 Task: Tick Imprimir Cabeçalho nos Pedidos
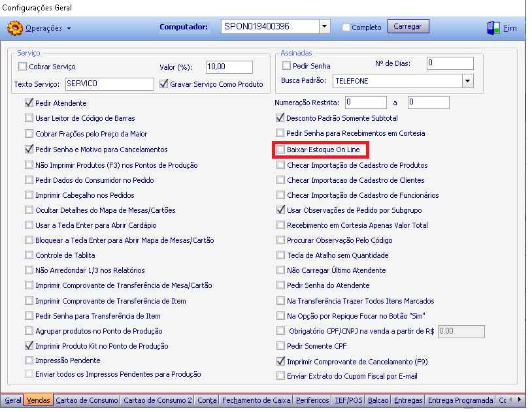29,195
